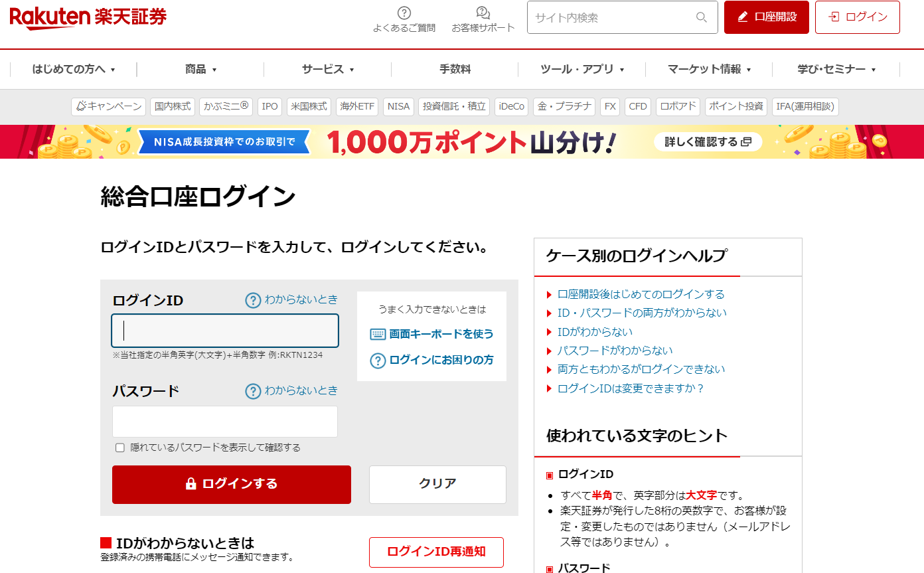Select the 海外ETF shortcut tag
The height and width of the screenshot is (573, 924).
[x=357, y=106]
